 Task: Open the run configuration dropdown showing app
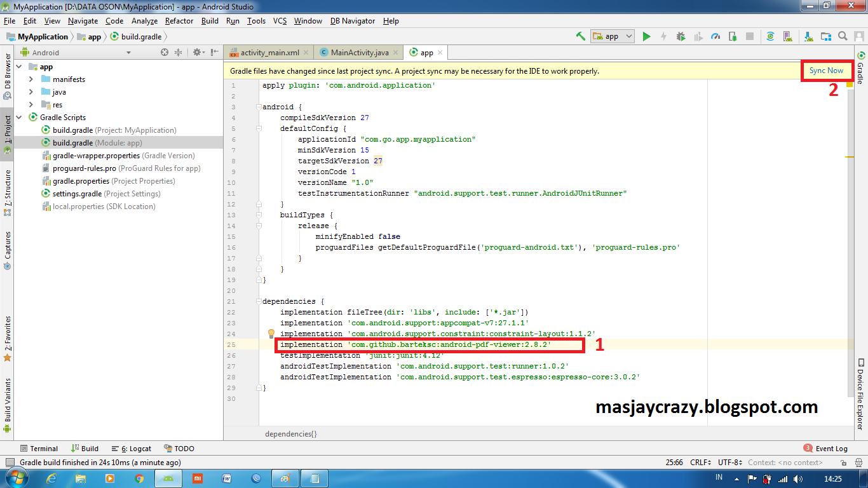click(x=611, y=36)
